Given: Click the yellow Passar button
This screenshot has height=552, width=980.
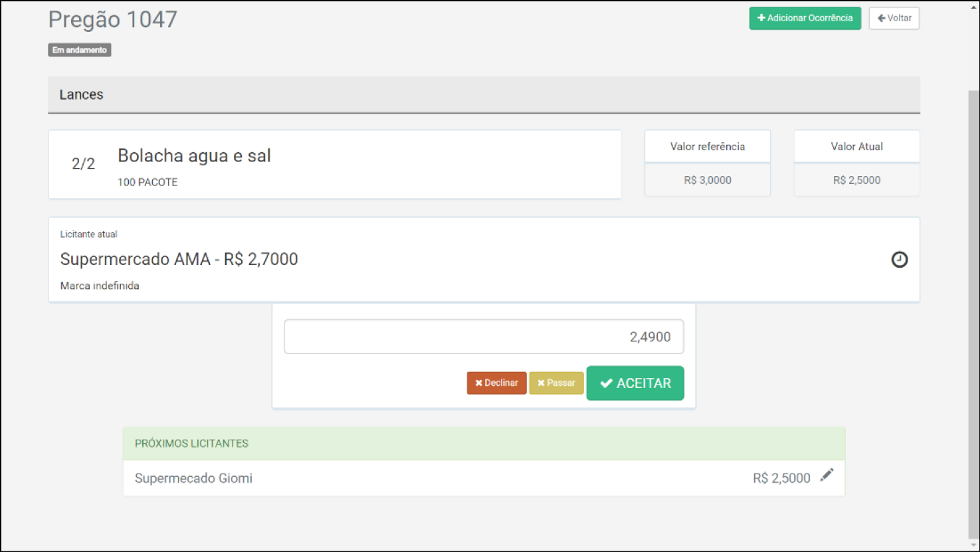Looking at the screenshot, I should click(x=556, y=383).
